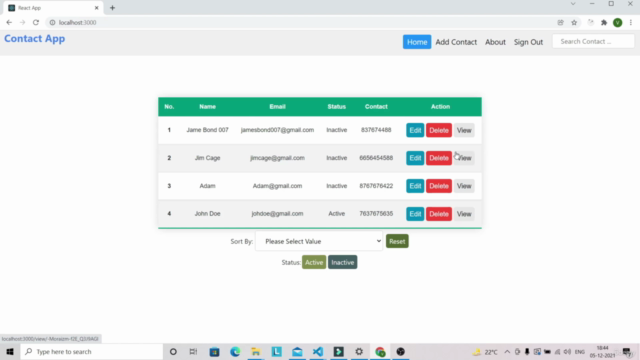Click the browser forward arrow
The height and width of the screenshot is (360, 640).
[x=22, y=22]
